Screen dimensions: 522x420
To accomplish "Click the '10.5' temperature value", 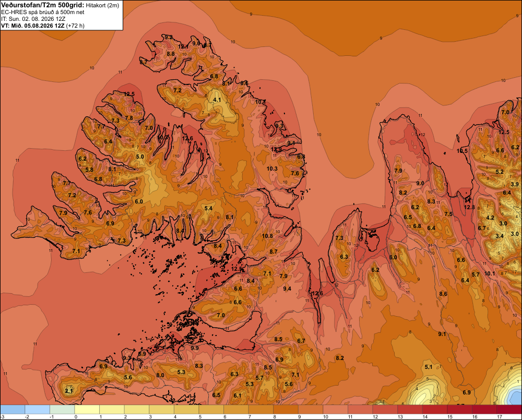I will pyautogui.click(x=462, y=151).
